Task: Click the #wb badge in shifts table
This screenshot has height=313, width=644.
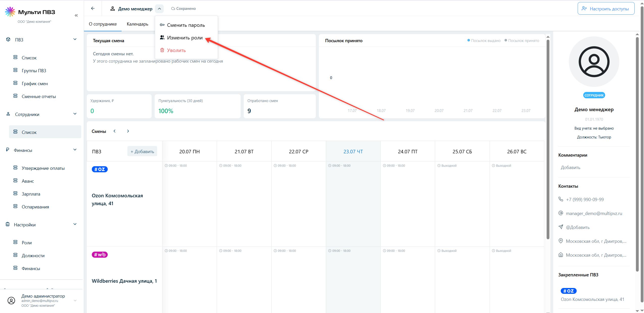Action: pos(100,255)
